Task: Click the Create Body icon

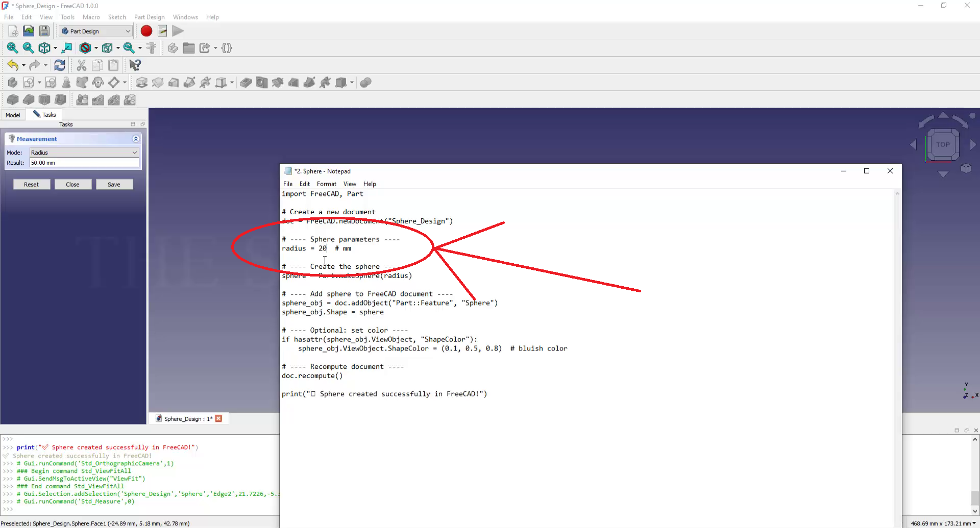Action: point(13,83)
